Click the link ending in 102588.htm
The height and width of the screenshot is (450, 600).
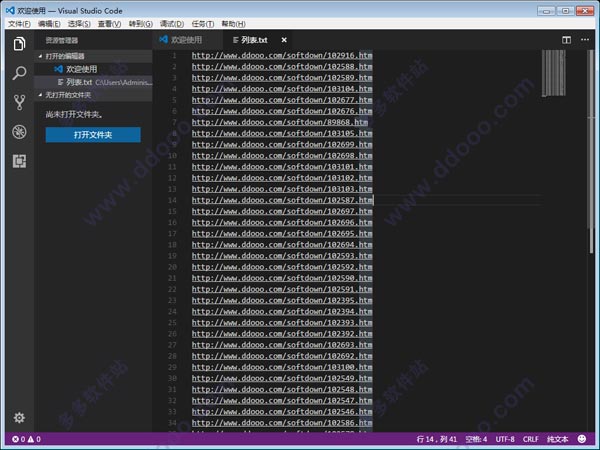click(282, 67)
